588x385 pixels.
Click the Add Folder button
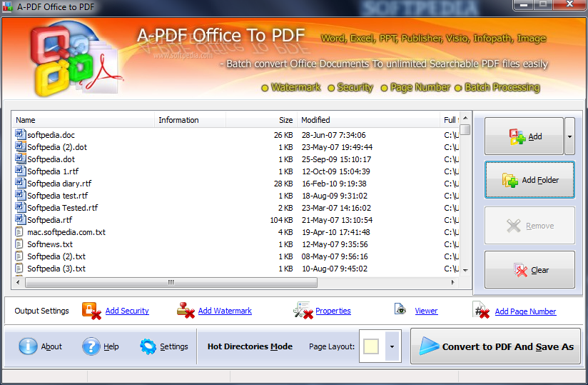pyautogui.click(x=529, y=180)
